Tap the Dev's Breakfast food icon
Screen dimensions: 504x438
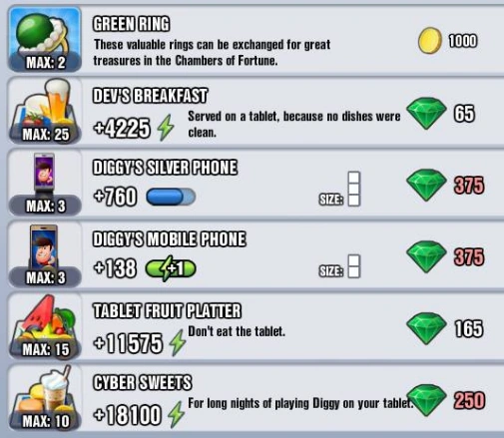tap(45, 111)
